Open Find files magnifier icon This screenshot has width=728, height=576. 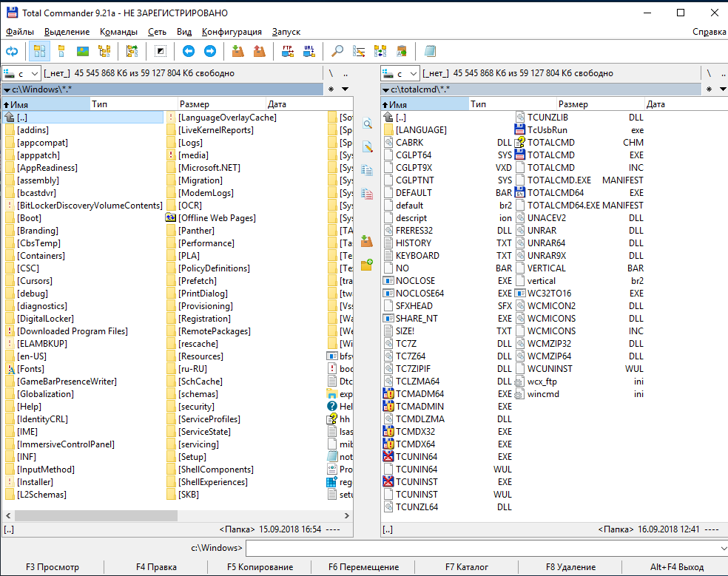click(x=337, y=51)
